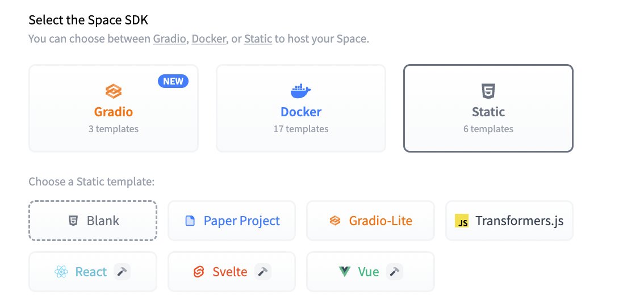Image resolution: width=644 pixels, height=304 pixels.
Task: Click the Vue logo icon
Action: click(345, 272)
